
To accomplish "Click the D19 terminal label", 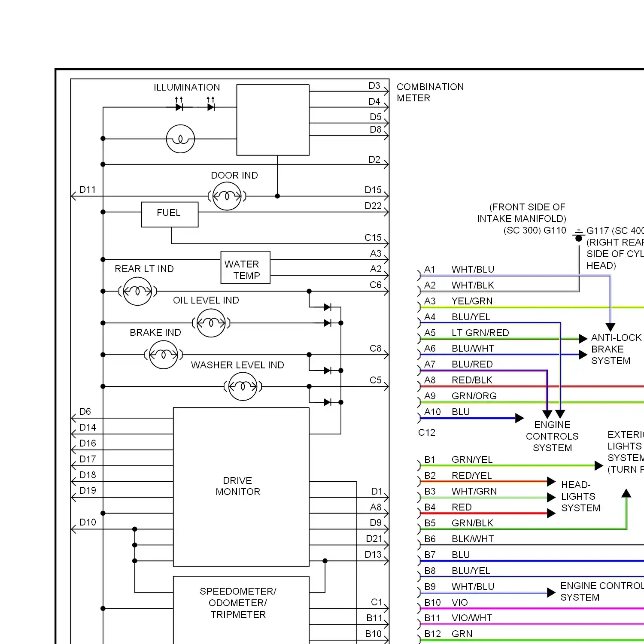I will (88, 491).
